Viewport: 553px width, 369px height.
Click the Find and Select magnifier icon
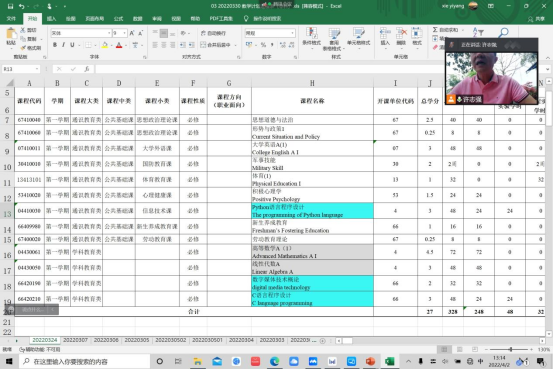(x=504, y=32)
